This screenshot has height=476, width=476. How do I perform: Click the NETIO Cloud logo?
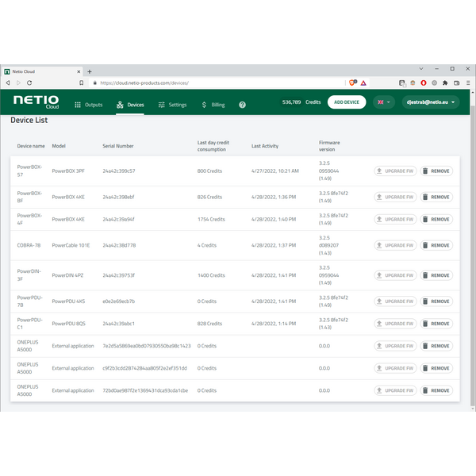tap(36, 102)
